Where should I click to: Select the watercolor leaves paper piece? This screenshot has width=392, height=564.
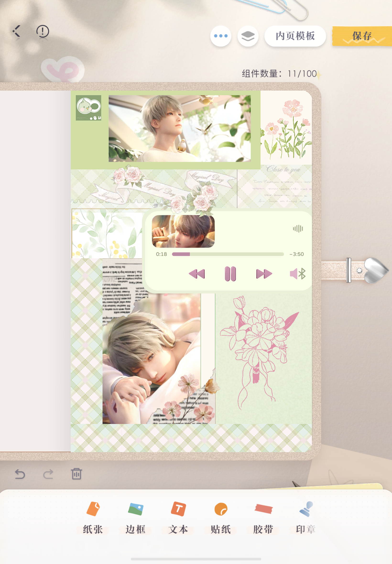coord(107,233)
